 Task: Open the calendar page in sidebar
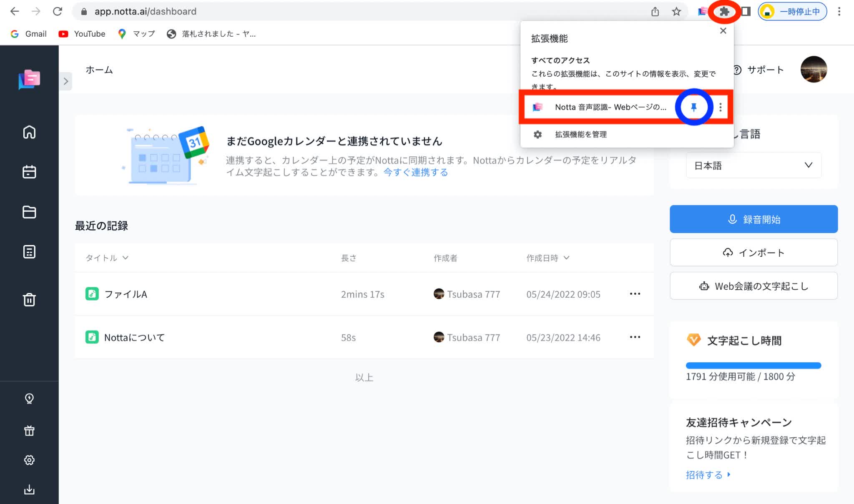tap(29, 172)
